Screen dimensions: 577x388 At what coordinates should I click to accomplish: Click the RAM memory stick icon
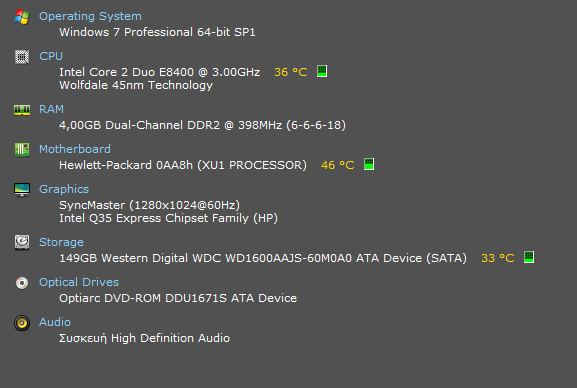[x=22, y=110]
